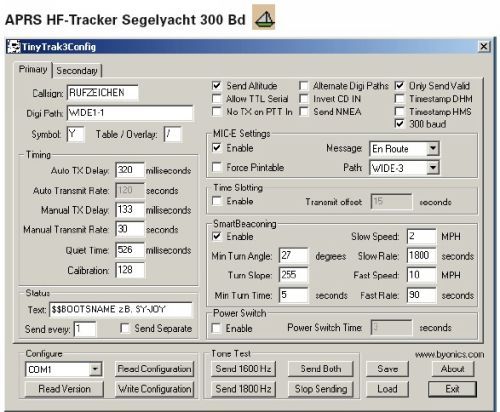Start the Send 1600 Hz tone test

(x=243, y=369)
